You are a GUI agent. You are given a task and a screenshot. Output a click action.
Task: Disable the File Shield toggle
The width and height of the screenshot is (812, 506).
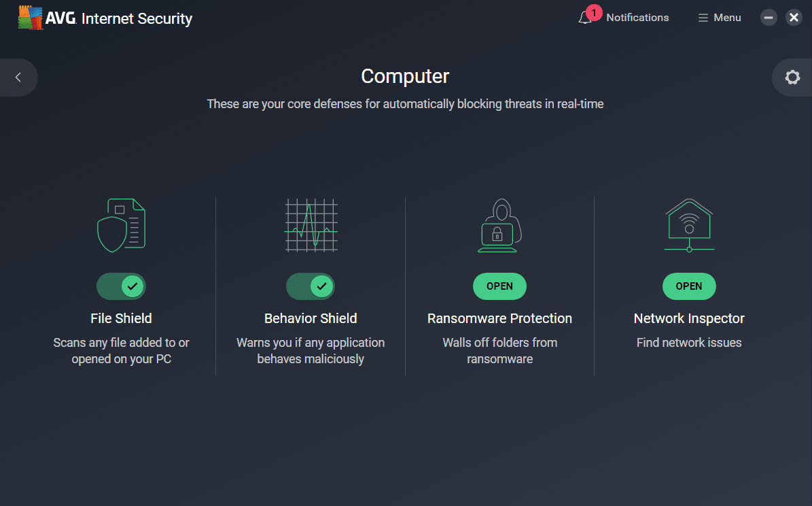[x=121, y=286]
